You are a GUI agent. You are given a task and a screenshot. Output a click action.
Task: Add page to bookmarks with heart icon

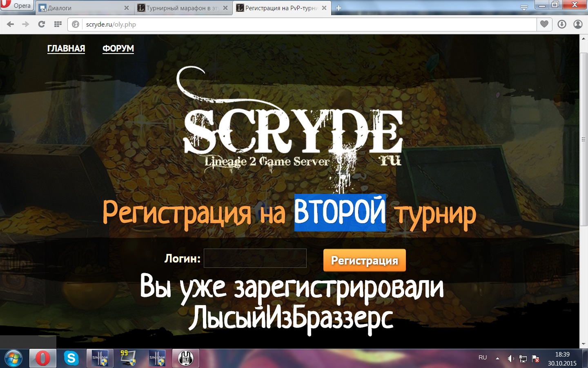point(544,25)
